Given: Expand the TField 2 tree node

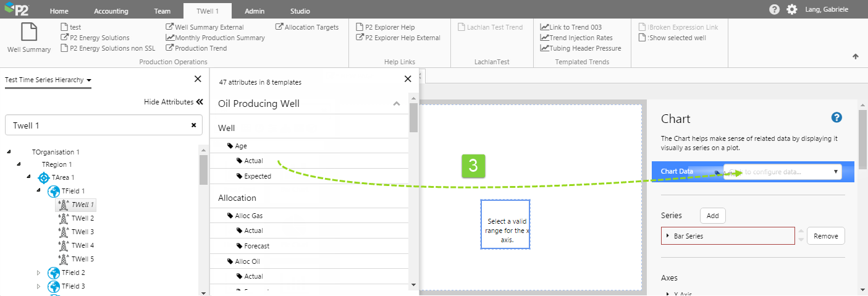Looking at the screenshot, I should click(x=38, y=273).
